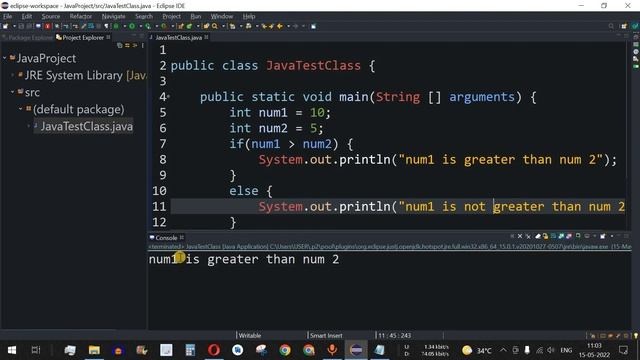Click cursor position '11 : 45 : 243' in status bar

[x=394, y=336]
